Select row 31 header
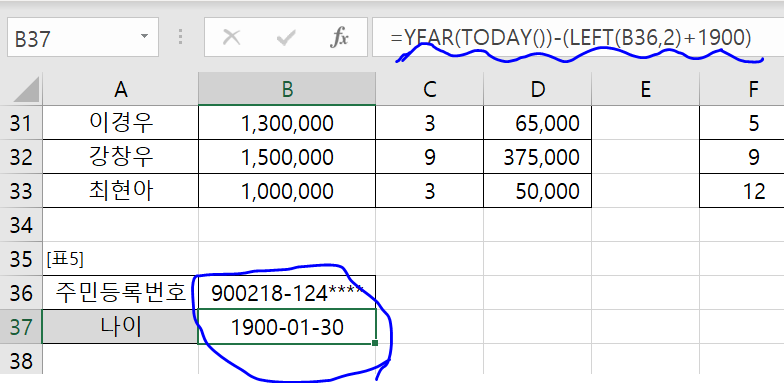 pyautogui.click(x=21, y=122)
